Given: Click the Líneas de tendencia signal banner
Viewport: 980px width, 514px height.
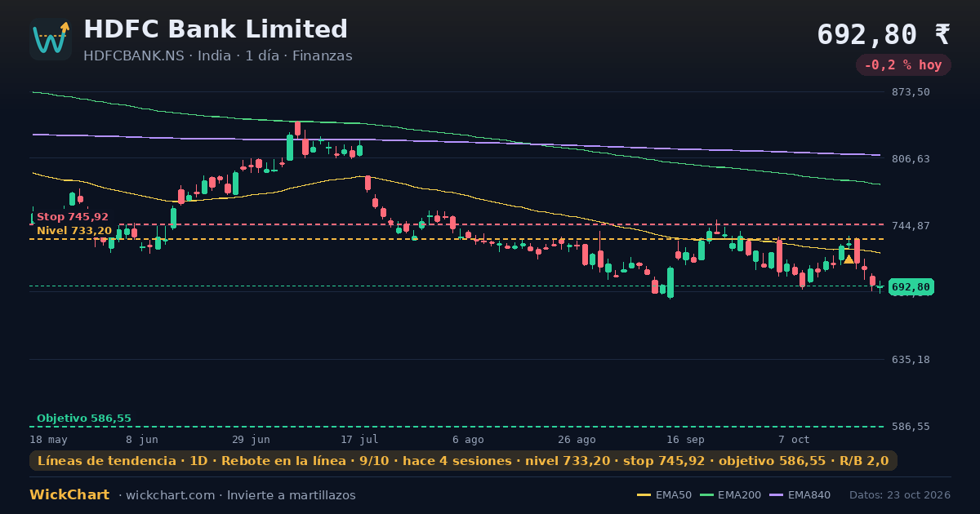Looking at the screenshot, I should [463, 461].
